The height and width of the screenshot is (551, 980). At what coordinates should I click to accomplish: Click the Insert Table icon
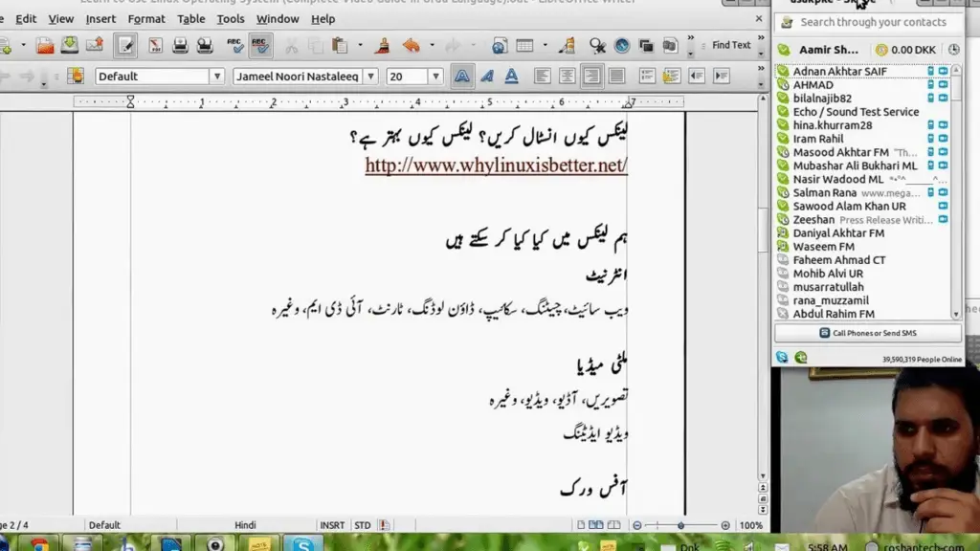coord(525,45)
